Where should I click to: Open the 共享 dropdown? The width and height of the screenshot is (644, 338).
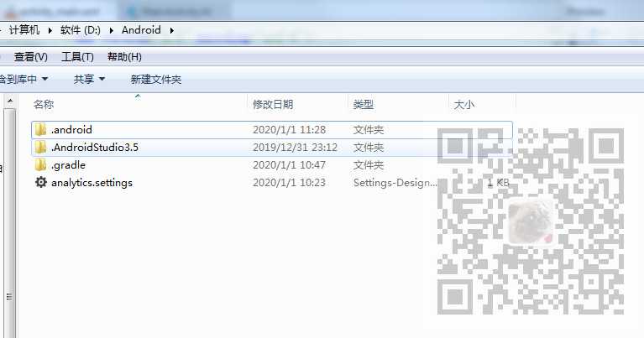click(89, 79)
